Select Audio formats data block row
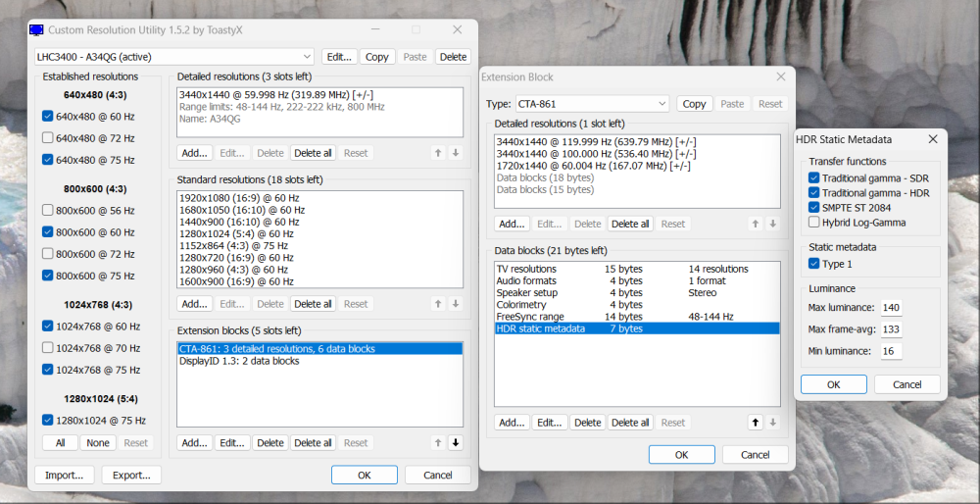 (x=637, y=280)
